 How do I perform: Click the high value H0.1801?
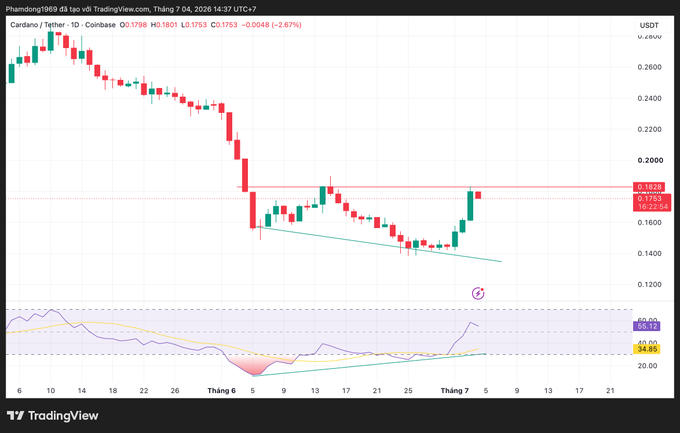click(x=164, y=25)
